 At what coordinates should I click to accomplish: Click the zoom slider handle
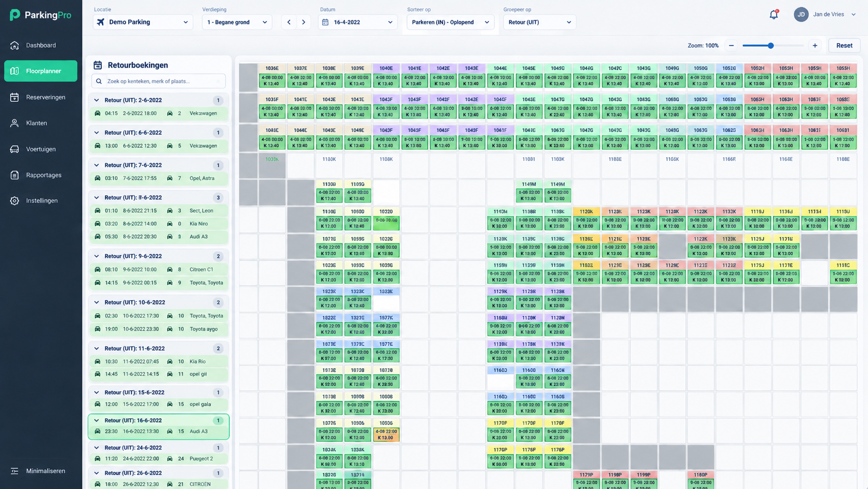tap(771, 46)
